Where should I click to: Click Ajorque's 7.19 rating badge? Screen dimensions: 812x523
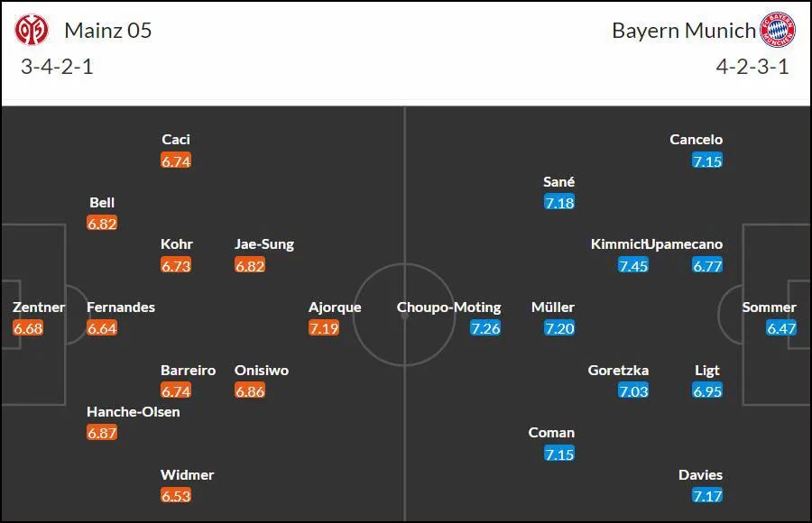pyautogui.click(x=324, y=328)
